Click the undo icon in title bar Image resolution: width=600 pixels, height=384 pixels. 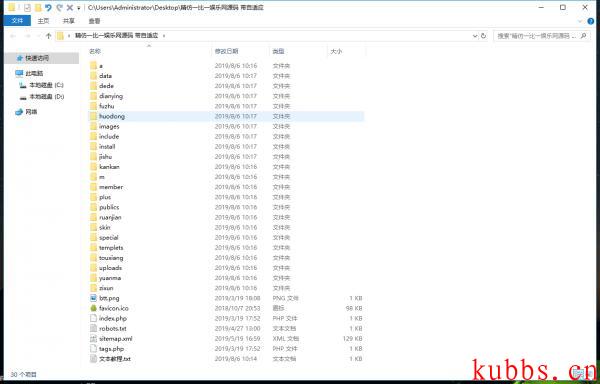48,7
